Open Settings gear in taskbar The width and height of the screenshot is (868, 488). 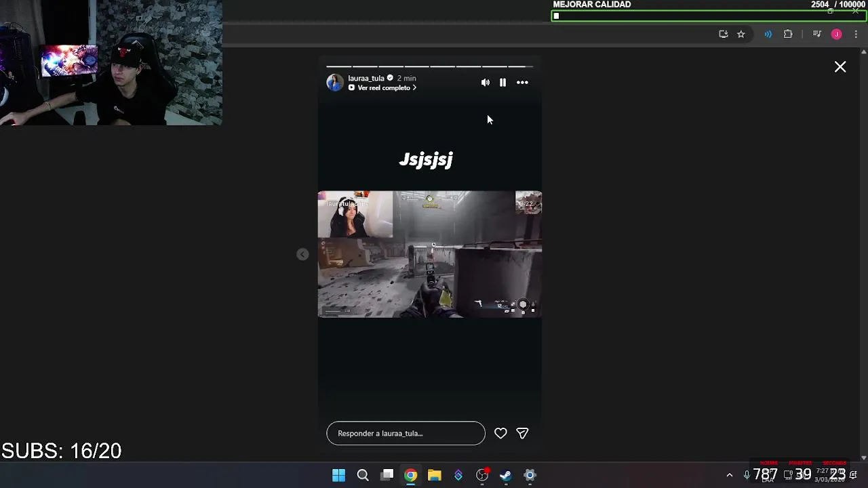530,475
